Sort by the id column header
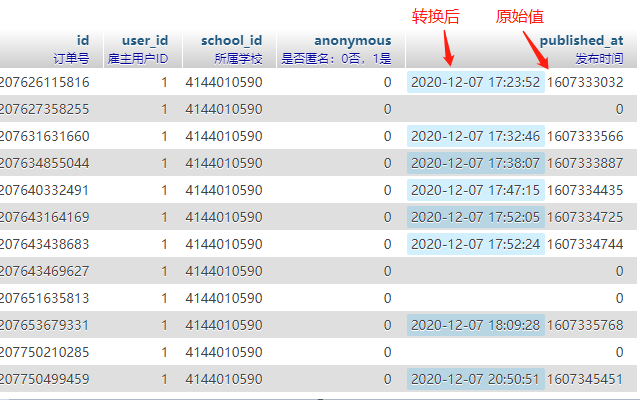This screenshot has height=400, width=640. coord(83,40)
